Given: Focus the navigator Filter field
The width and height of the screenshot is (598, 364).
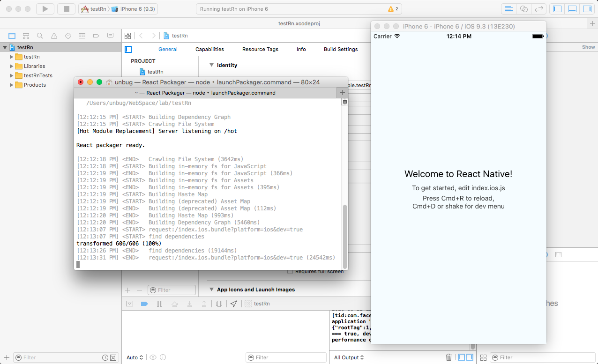Looking at the screenshot, I should point(66,357).
